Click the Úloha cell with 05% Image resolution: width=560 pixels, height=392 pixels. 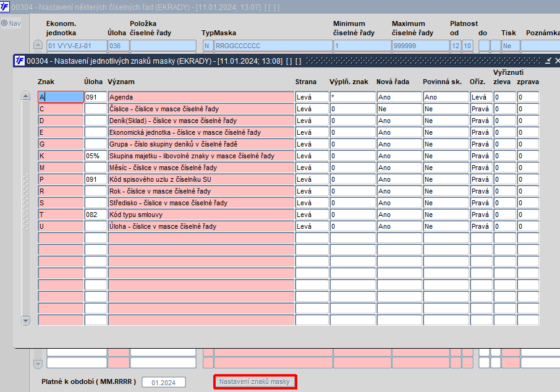pos(95,156)
